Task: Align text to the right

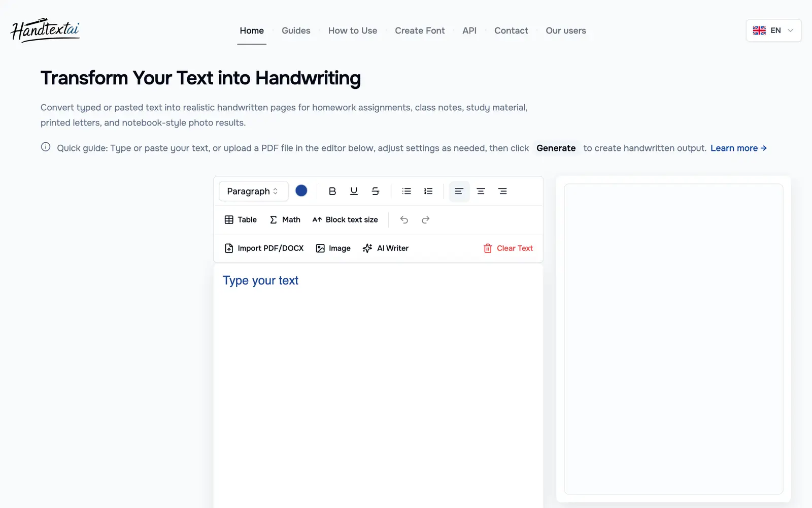Action: pos(502,191)
